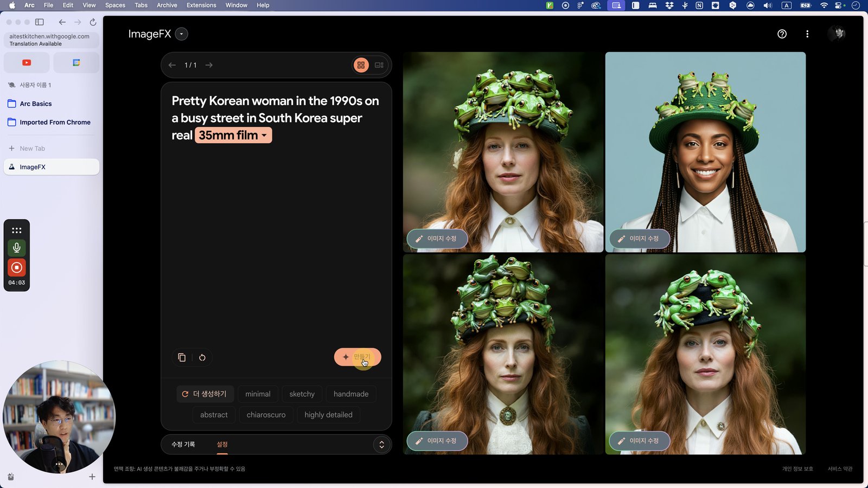Switch to the 수정 기록 tab
The image size is (868, 488).
pos(183,445)
